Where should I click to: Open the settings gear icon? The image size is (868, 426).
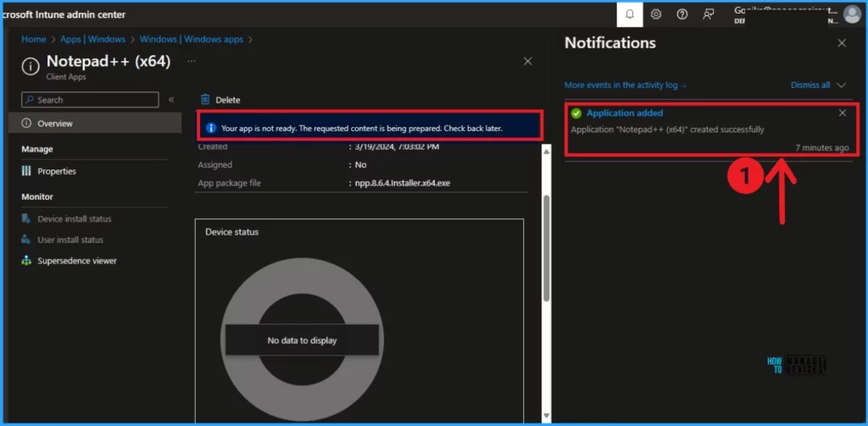coord(656,14)
